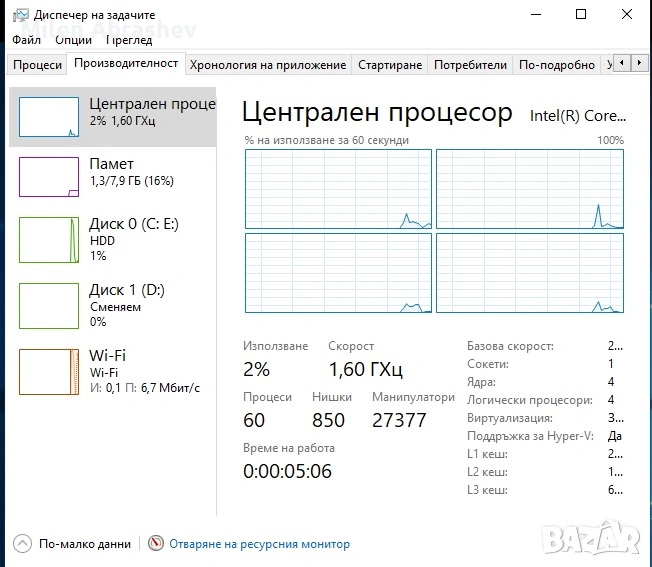Image resolution: width=652 pixels, height=567 pixels.
Task: Click the top-left CPU core graph
Action: point(338,189)
